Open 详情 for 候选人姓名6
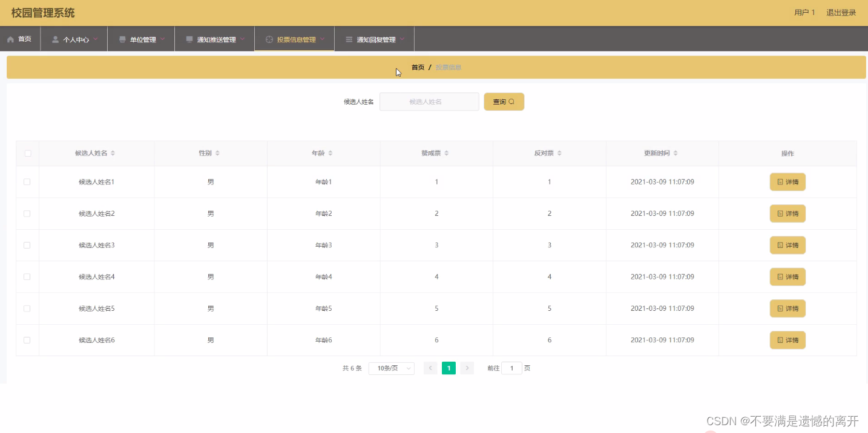This screenshot has width=868, height=433. point(787,340)
